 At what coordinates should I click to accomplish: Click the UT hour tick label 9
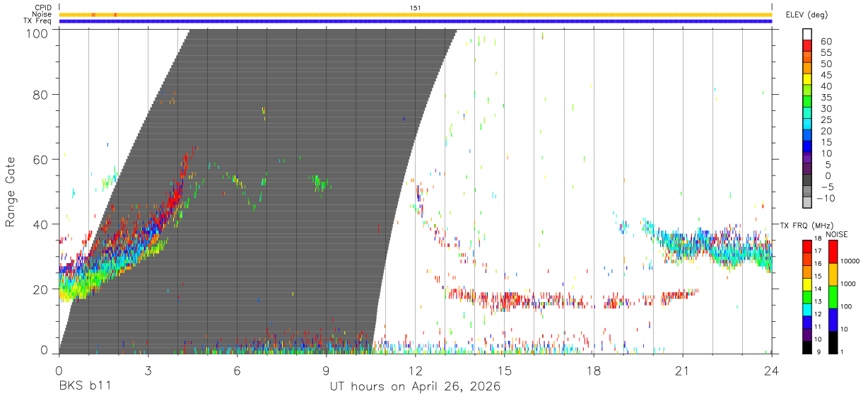coord(327,370)
